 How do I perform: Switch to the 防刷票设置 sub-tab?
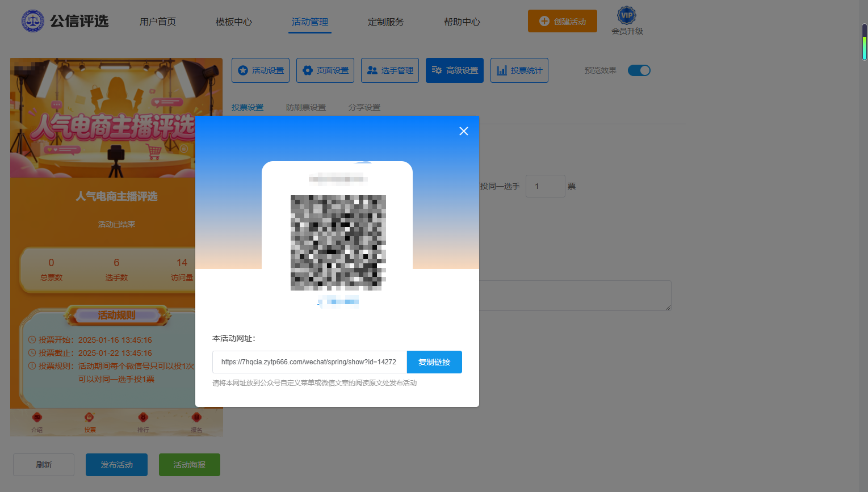(x=306, y=107)
